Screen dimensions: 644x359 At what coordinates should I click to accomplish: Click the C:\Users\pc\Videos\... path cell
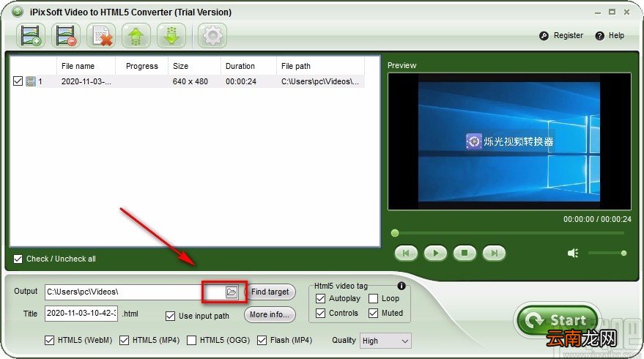tap(320, 81)
